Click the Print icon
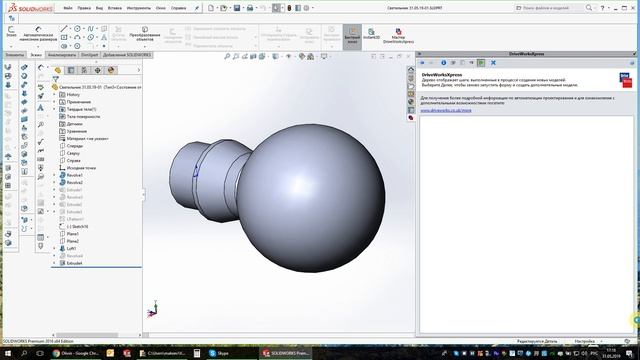The height and width of the screenshot is (360, 640). (x=250, y=8)
